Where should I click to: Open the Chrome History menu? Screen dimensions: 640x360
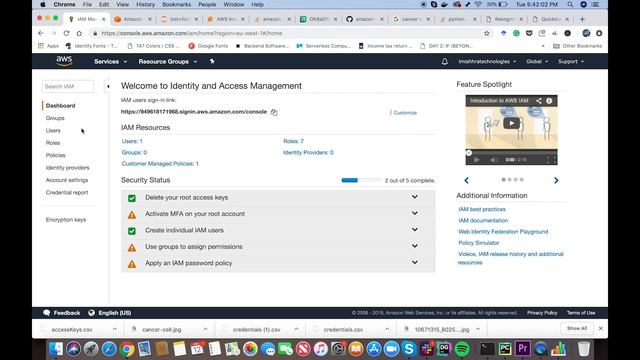tap(145, 4)
